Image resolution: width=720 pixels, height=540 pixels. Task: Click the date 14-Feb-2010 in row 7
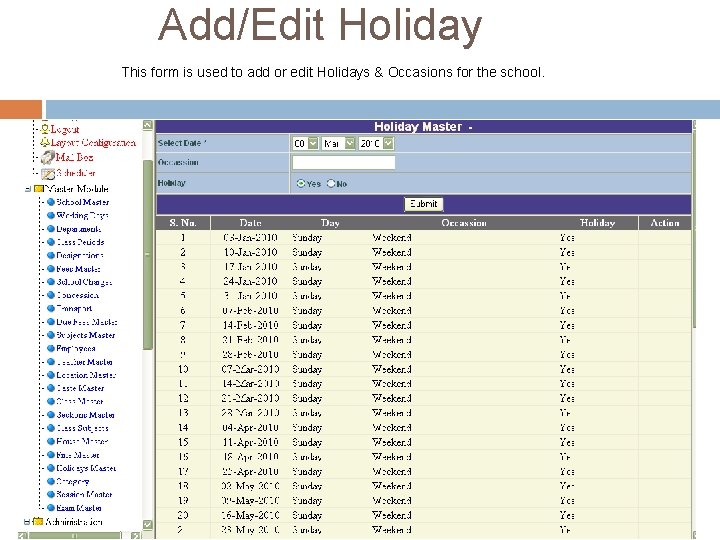250,325
